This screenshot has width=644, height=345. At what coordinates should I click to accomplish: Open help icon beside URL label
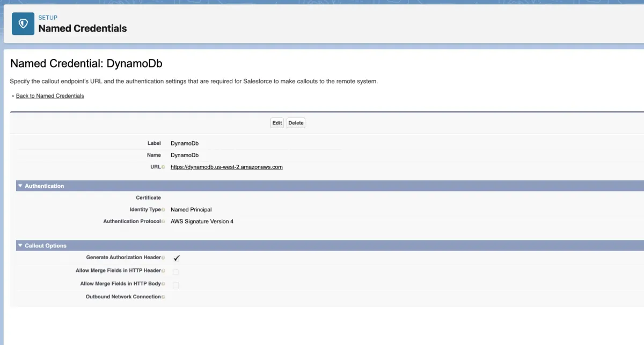click(x=163, y=167)
